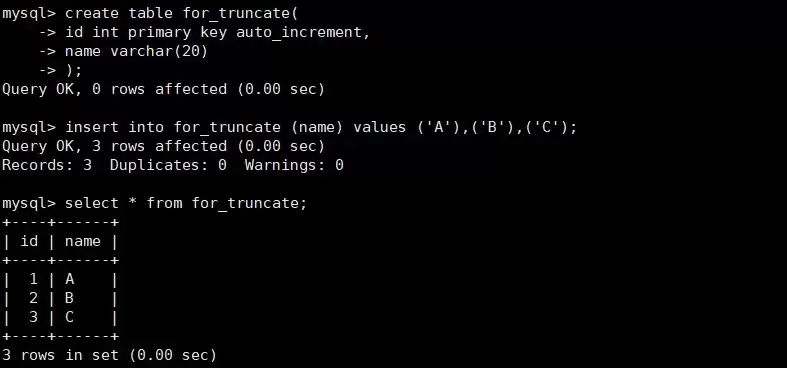Click the 'Records: 3' text
This screenshot has height=368, width=787.
click(x=47, y=165)
